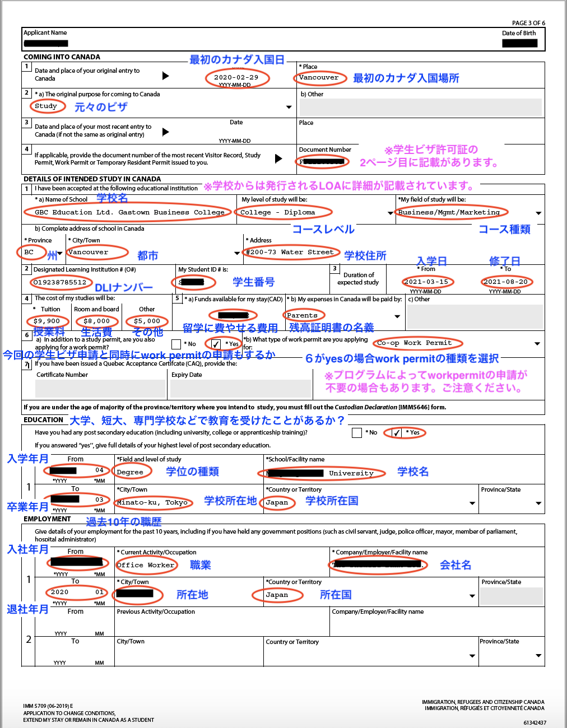Click Employment To year field '2020'
This screenshot has width=567, height=728.
(x=60, y=592)
